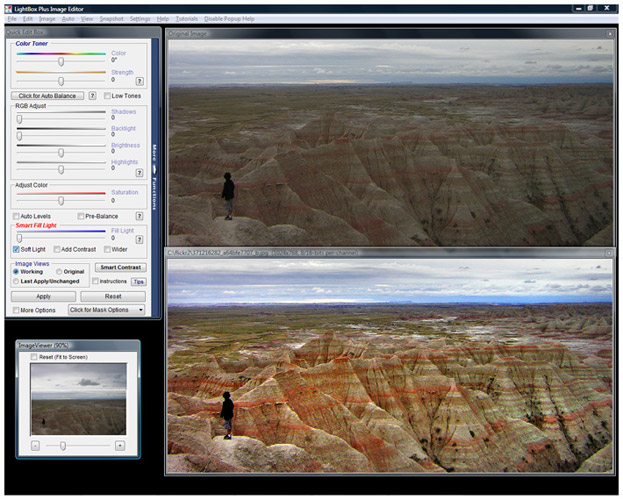
Task: Expand the More Functions side arrow
Action: 154,170
